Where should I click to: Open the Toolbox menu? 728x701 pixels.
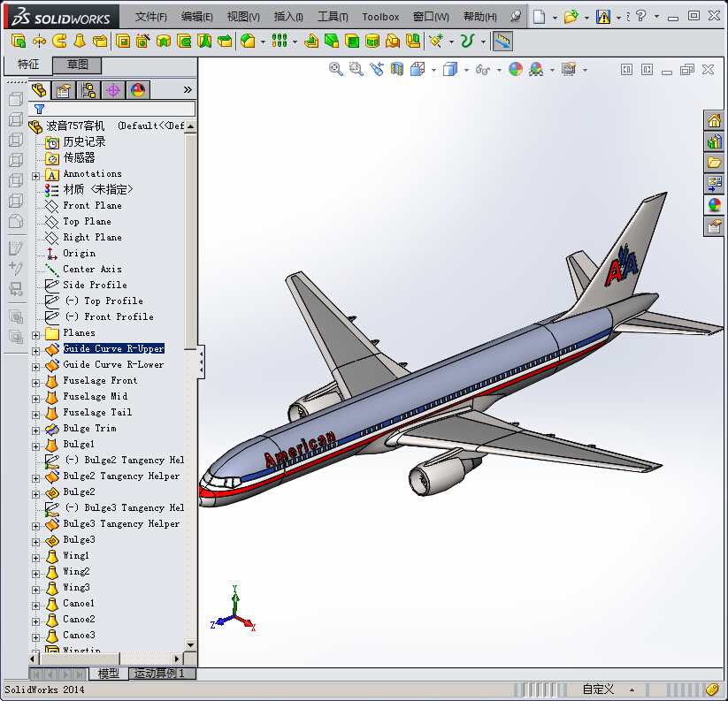pyautogui.click(x=380, y=17)
